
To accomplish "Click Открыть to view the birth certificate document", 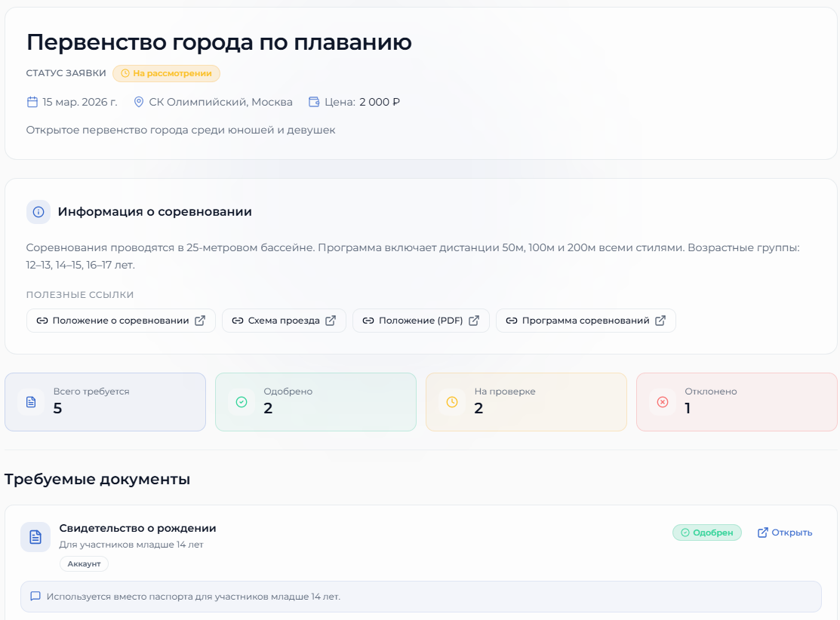I will pos(789,532).
